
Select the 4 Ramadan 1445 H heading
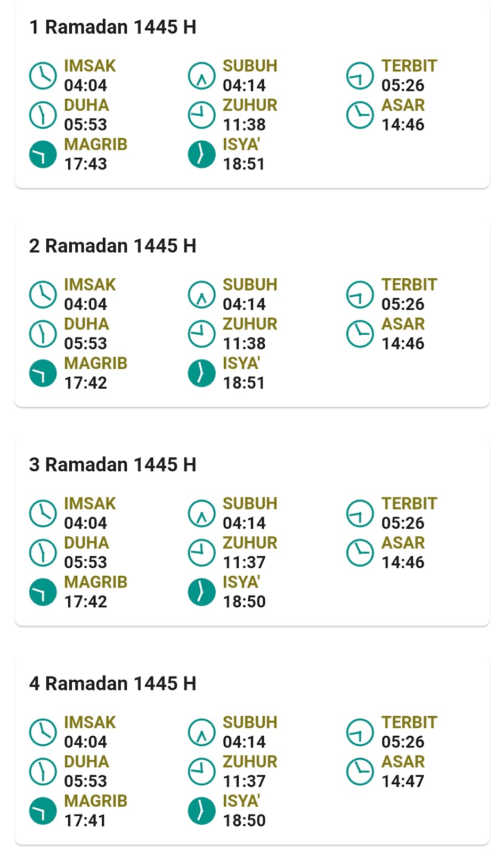click(113, 683)
